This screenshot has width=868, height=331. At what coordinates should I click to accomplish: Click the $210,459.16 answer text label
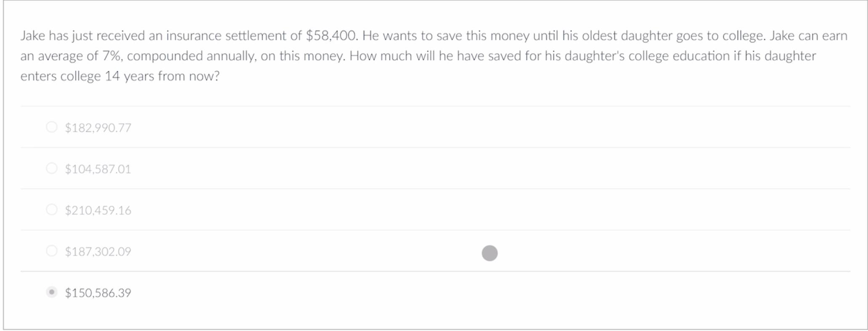[x=98, y=210]
